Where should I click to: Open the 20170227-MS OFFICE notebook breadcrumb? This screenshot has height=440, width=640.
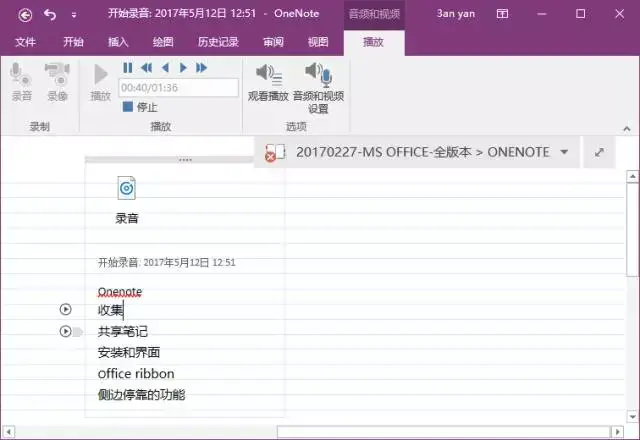tap(422, 152)
